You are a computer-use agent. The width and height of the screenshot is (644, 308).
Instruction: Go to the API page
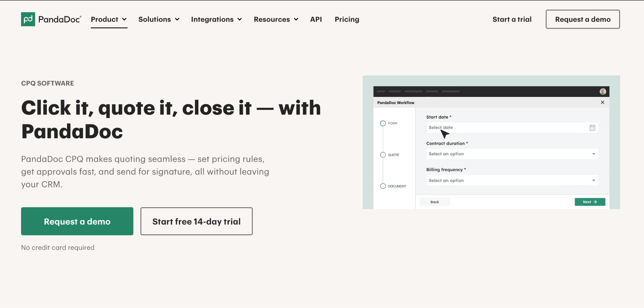(316, 19)
